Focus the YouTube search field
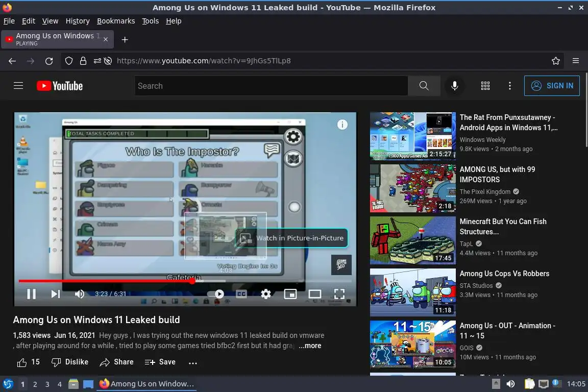 [271, 86]
